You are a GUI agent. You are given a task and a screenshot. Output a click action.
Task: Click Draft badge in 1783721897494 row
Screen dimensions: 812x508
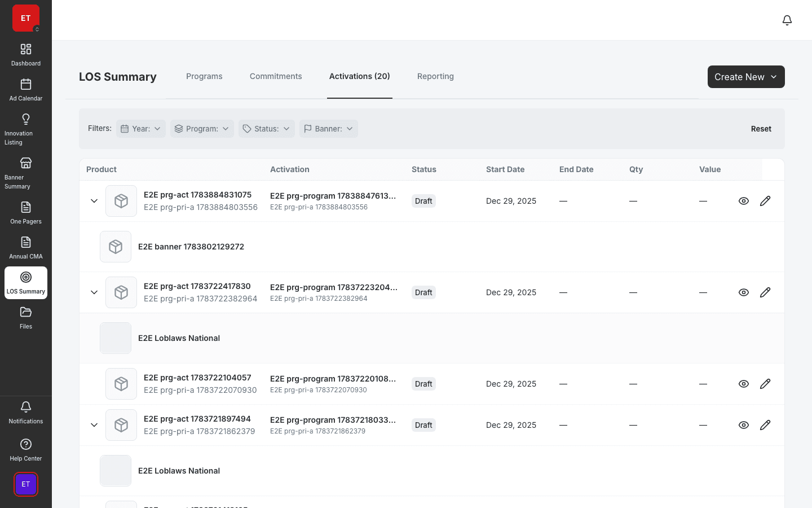tap(423, 425)
